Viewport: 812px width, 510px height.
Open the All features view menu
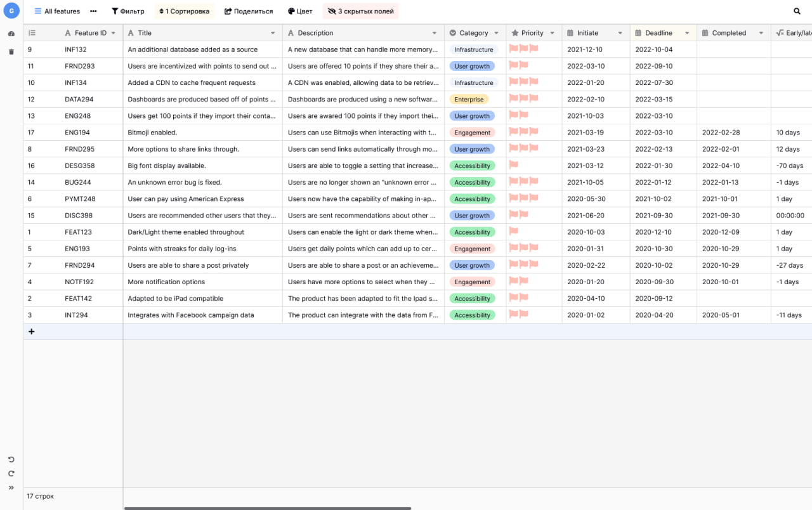(x=57, y=11)
